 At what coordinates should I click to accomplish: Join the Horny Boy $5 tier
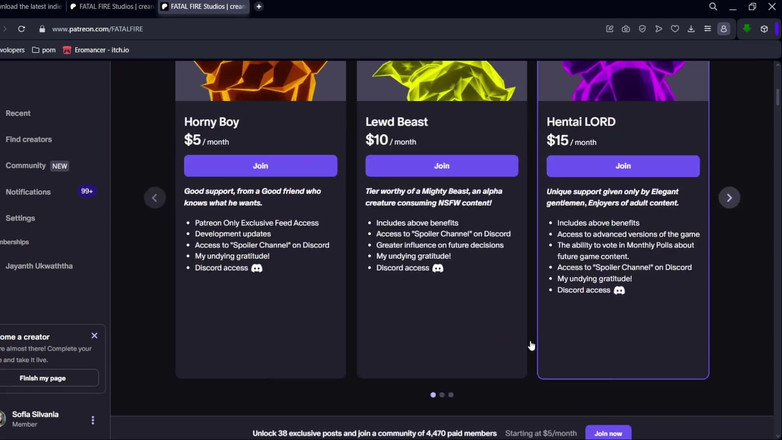point(260,166)
